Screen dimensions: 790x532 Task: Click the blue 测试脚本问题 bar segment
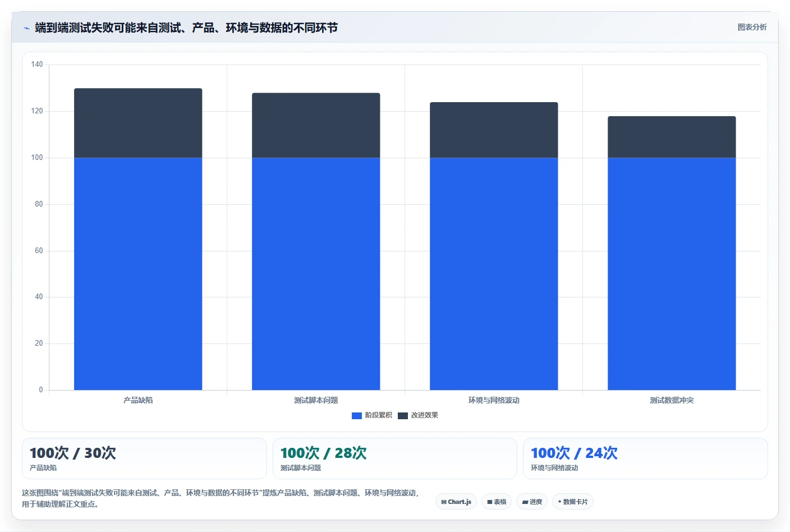coord(316,274)
